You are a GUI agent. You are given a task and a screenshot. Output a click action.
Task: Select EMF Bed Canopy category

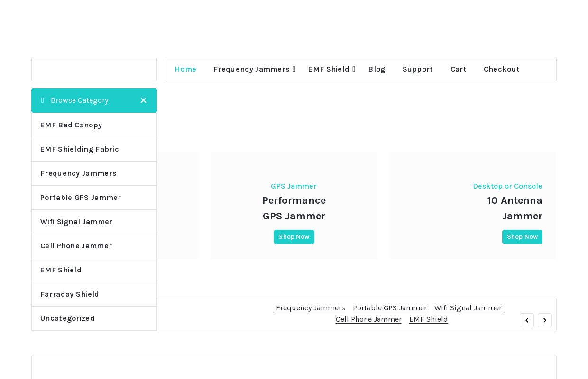[71, 125]
